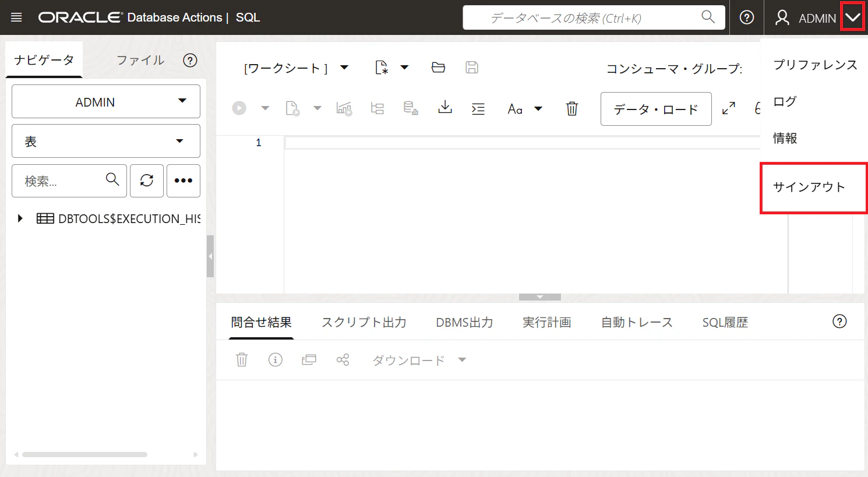Click the expand fullscreen arrows icon
This screenshot has width=868, height=477.
[x=729, y=108]
